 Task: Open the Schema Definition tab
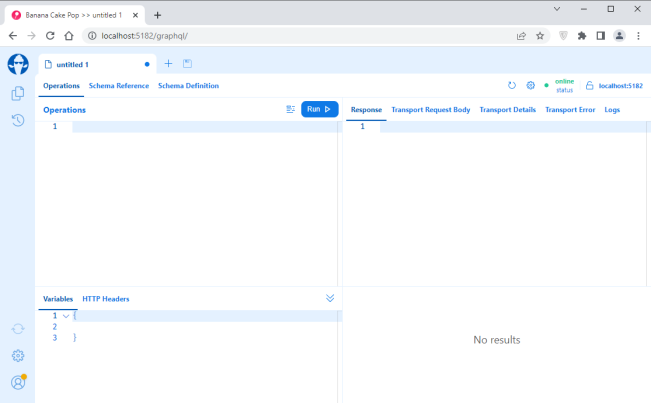click(x=188, y=86)
